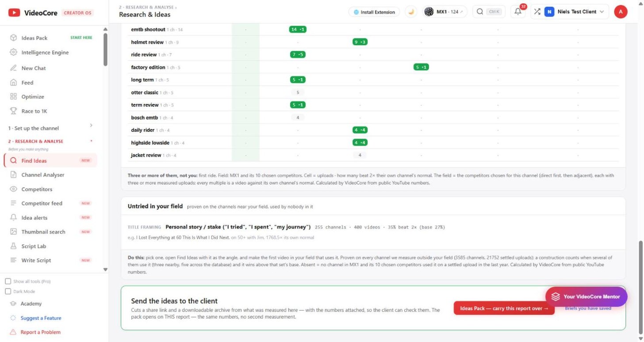Open the MX1 · 124 channel switcher
The image size is (644, 342).
(444, 12)
